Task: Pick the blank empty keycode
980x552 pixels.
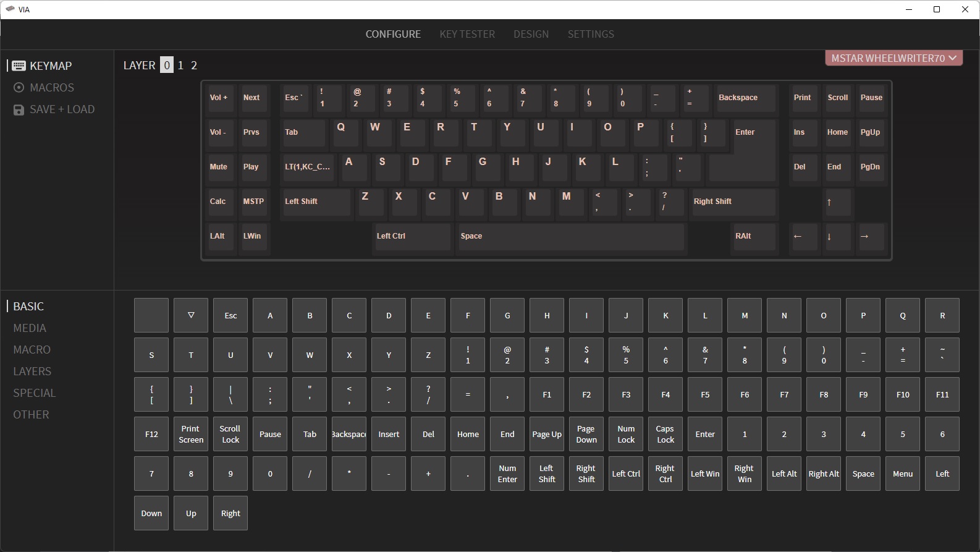Action: (x=151, y=315)
